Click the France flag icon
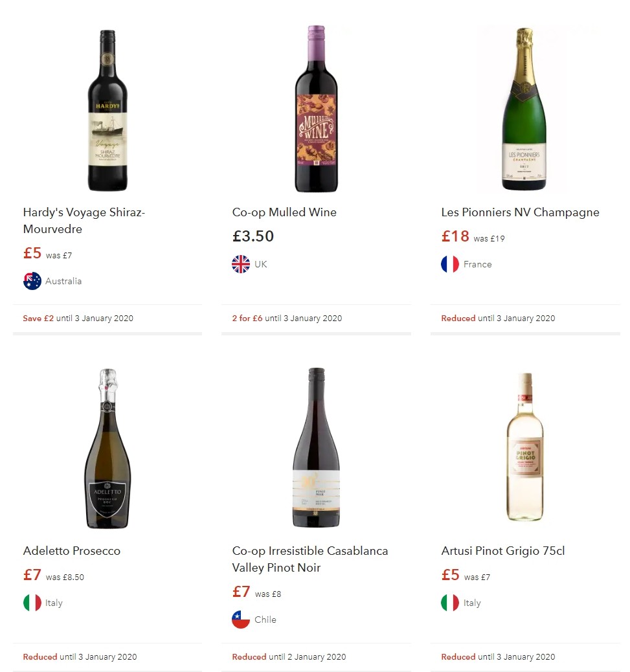 click(450, 264)
